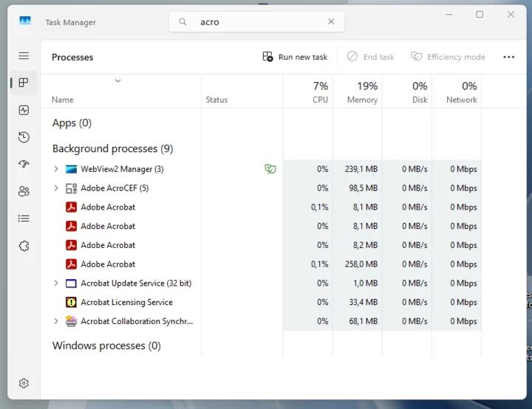Expand the Adobe AcroCEF process group
The width and height of the screenshot is (532, 409).
[x=56, y=188]
